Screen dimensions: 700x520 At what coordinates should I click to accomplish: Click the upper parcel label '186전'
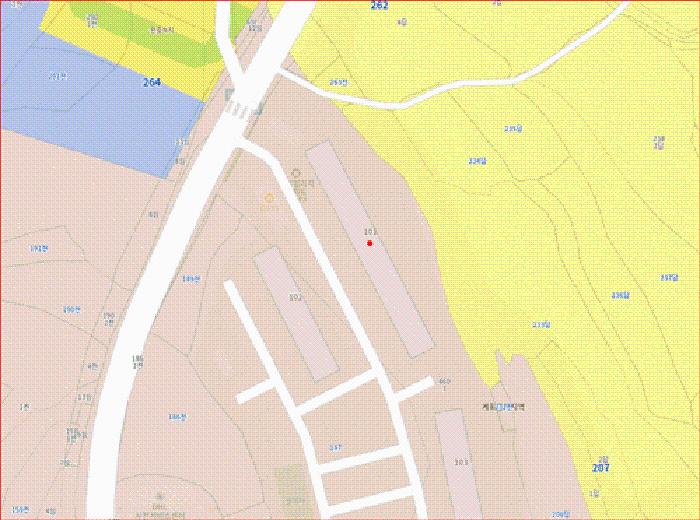tap(191, 279)
